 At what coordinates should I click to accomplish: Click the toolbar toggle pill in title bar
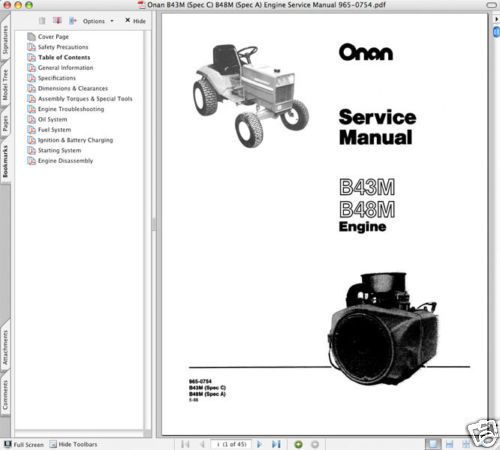pyautogui.click(x=492, y=5)
